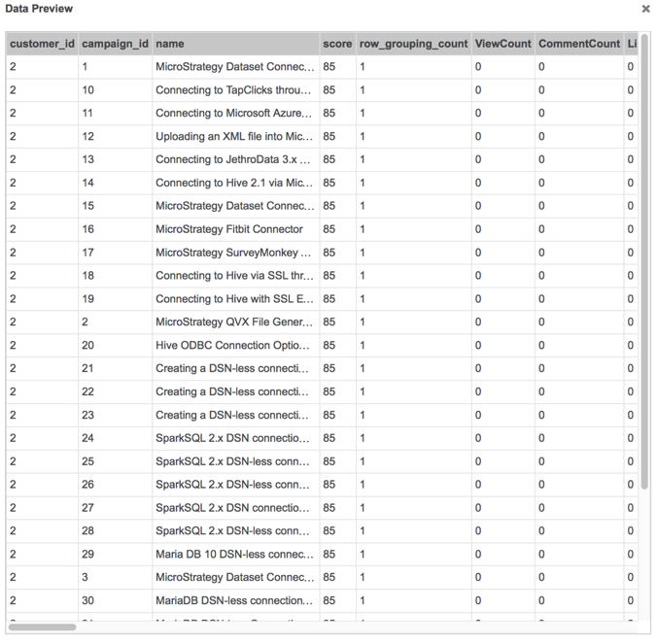The image size is (658, 644).
Task: Click the customer_id cell in campaign 29 row
Action: tap(43, 555)
